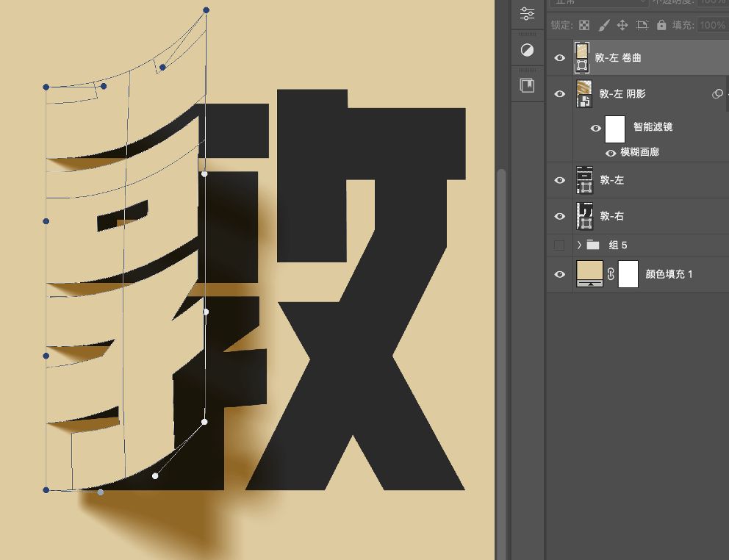Toggle visibility of 智能滤镜
Screen dimensions: 729x560
pyautogui.click(x=595, y=128)
